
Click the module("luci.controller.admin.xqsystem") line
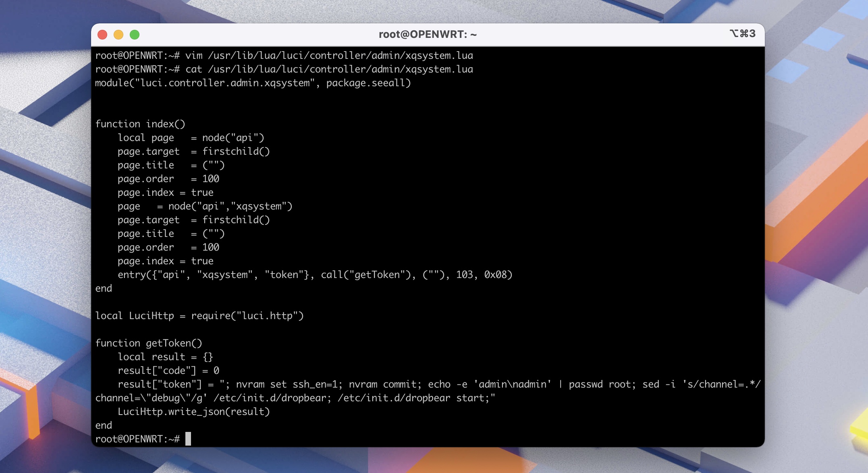[253, 83]
